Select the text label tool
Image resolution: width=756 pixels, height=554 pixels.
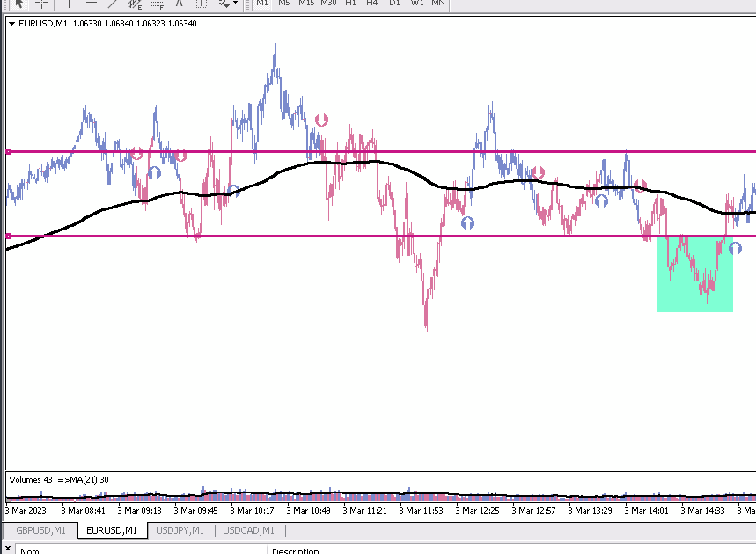[x=201, y=3]
